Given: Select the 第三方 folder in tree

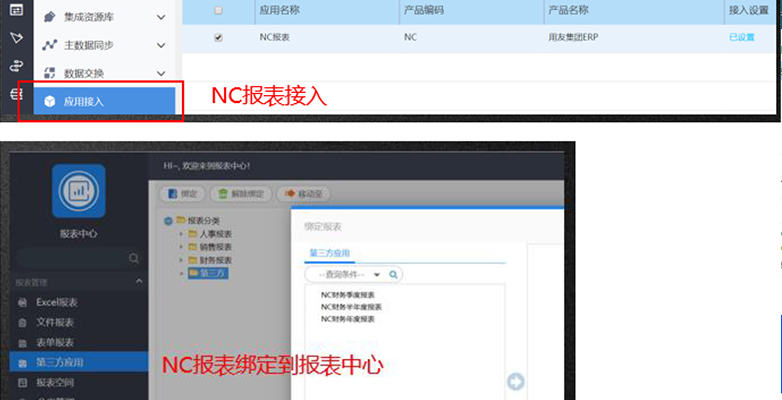Looking at the screenshot, I should pyautogui.click(x=208, y=273).
